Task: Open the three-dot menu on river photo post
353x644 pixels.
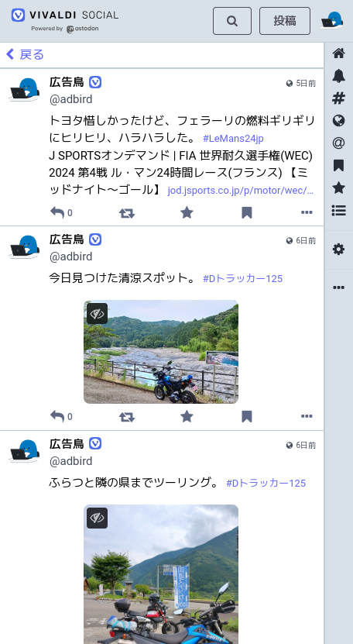Action: [307, 416]
